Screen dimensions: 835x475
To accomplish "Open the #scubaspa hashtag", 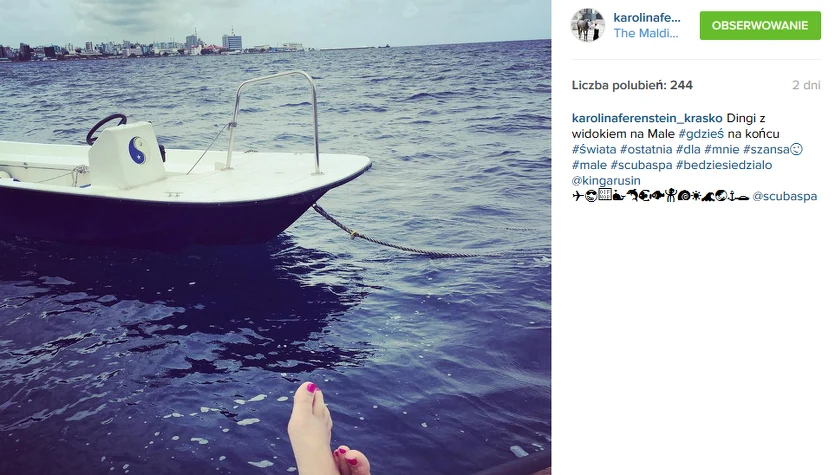I will point(641,165).
